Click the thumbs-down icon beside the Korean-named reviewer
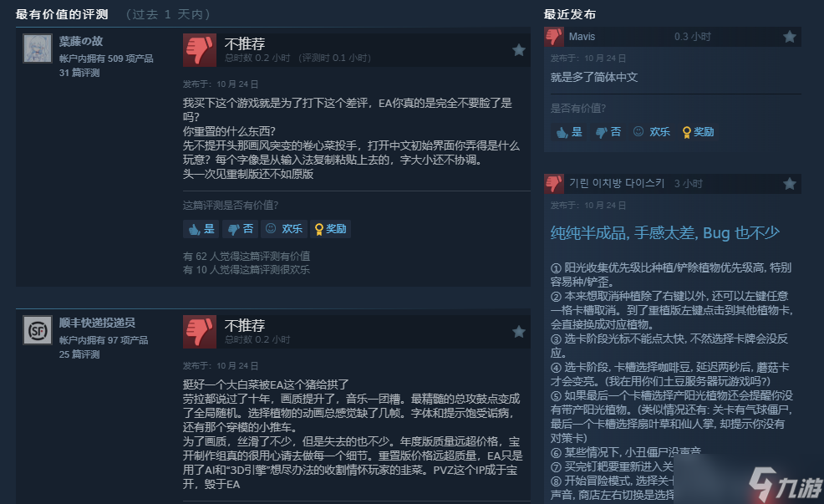The width and height of the screenshot is (824, 504). (x=554, y=183)
